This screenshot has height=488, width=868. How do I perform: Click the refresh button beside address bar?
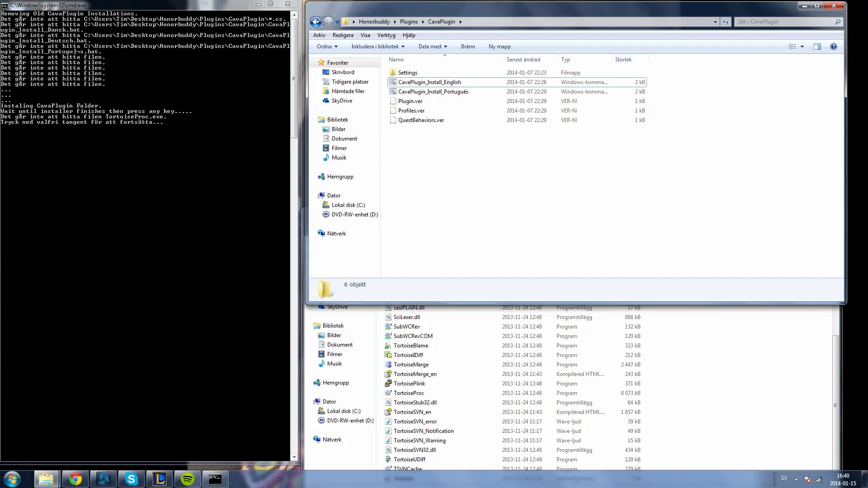(x=726, y=22)
